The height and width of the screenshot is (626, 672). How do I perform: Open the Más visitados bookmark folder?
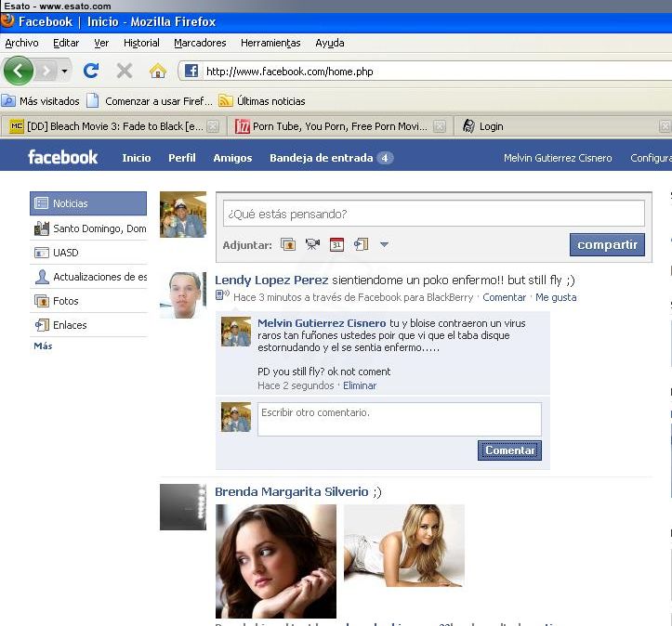tap(41, 101)
